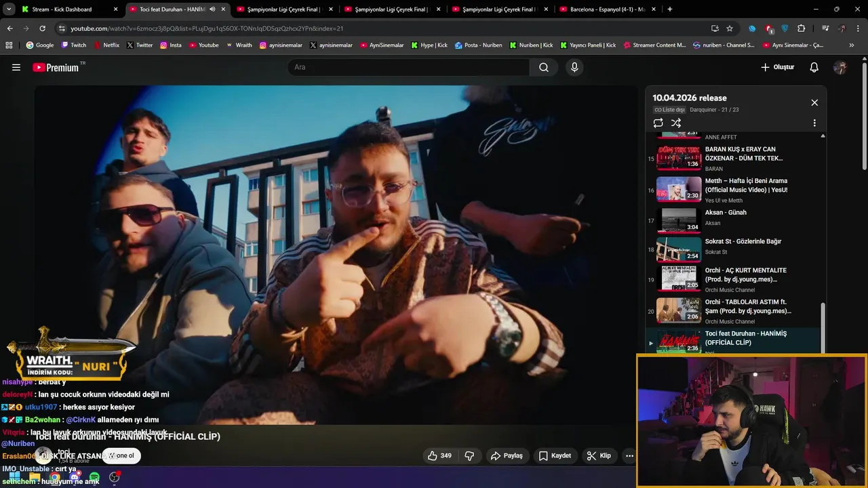Like the video with 349 likes
The image size is (868, 488).
(x=439, y=455)
